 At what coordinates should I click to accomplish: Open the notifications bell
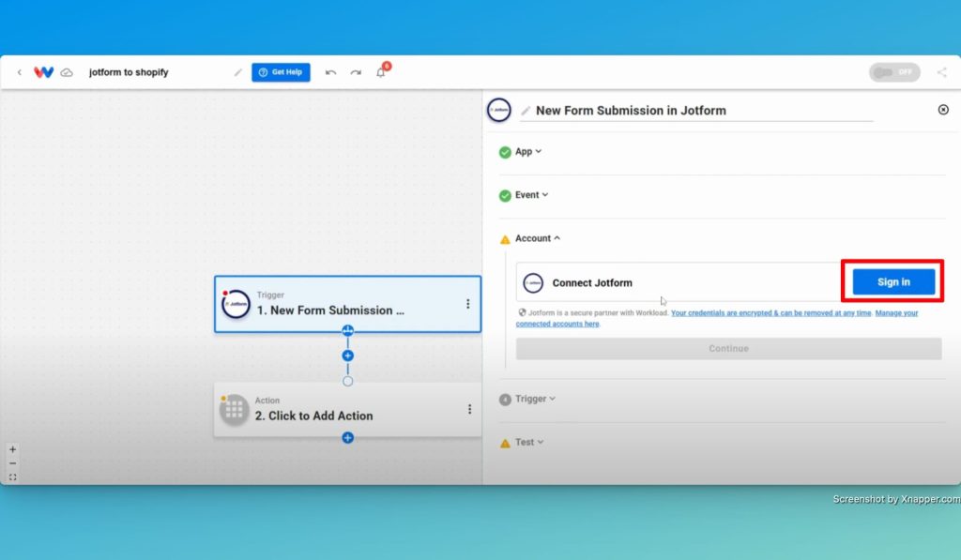(x=381, y=72)
